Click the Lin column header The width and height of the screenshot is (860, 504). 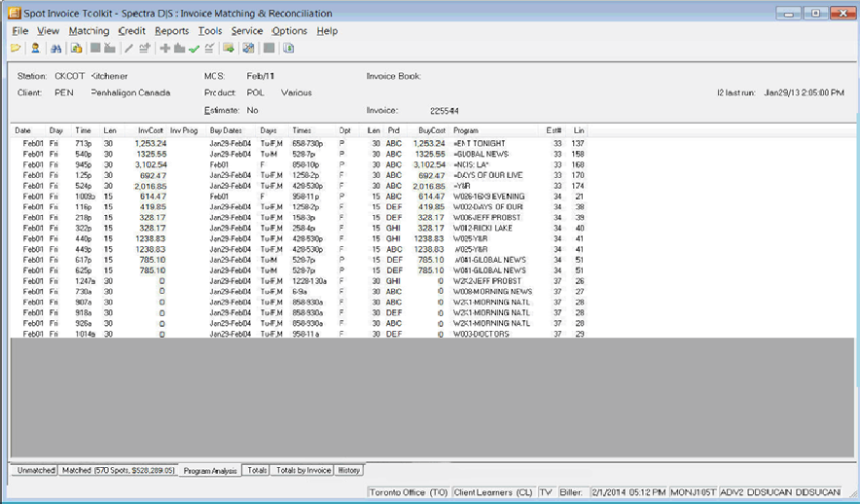click(x=579, y=130)
